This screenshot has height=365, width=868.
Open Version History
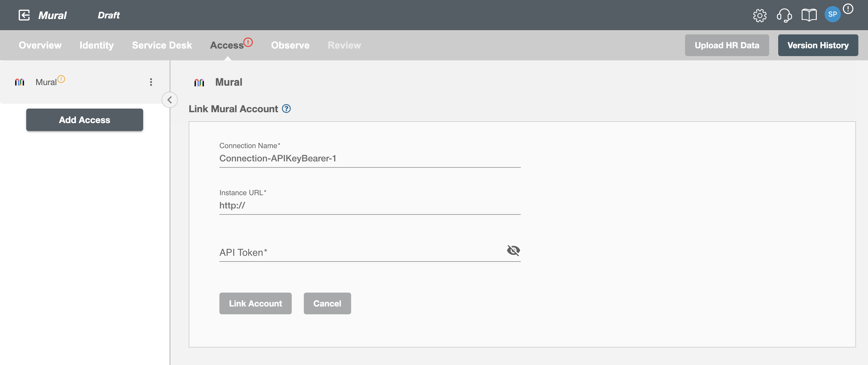[818, 45]
